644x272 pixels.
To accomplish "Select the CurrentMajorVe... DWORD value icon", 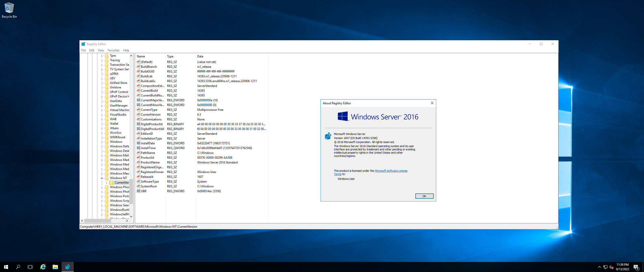I will point(138,100).
